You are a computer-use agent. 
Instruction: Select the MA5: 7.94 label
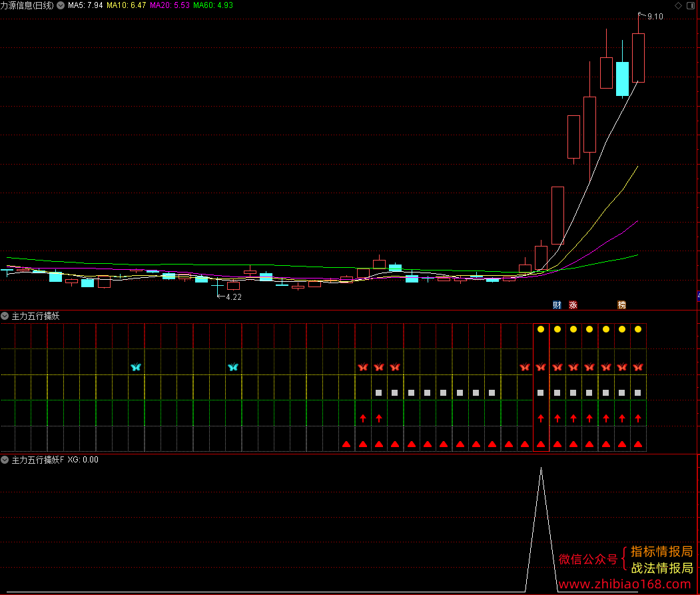[85, 5]
